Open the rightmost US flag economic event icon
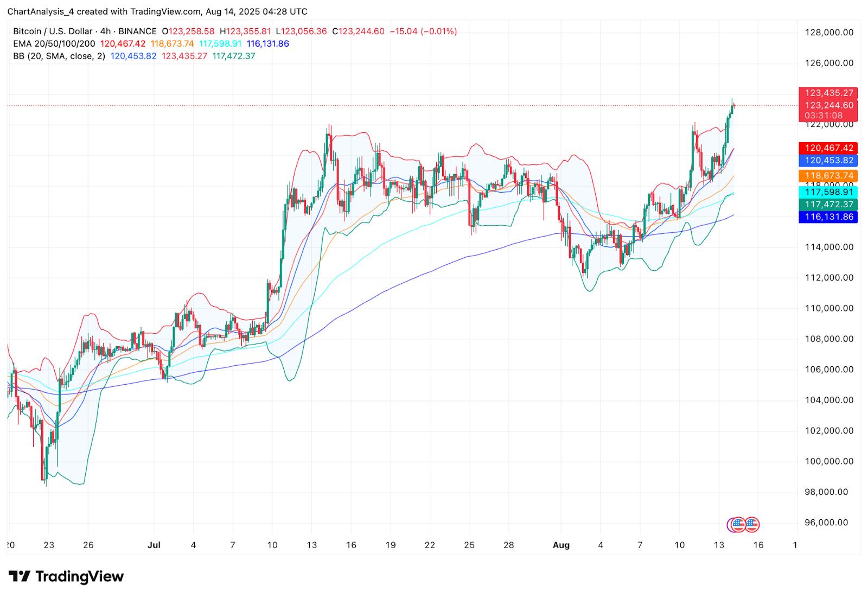This screenshot has width=868, height=598. coord(752,524)
